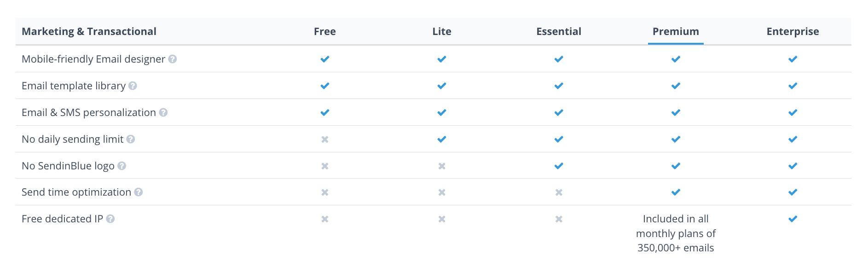Show help for No SendinBlue logo

pyautogui.click(x=122, y=166)
